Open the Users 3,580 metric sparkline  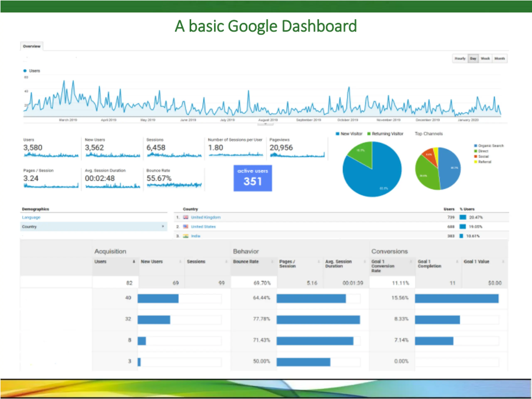[51, 155]
